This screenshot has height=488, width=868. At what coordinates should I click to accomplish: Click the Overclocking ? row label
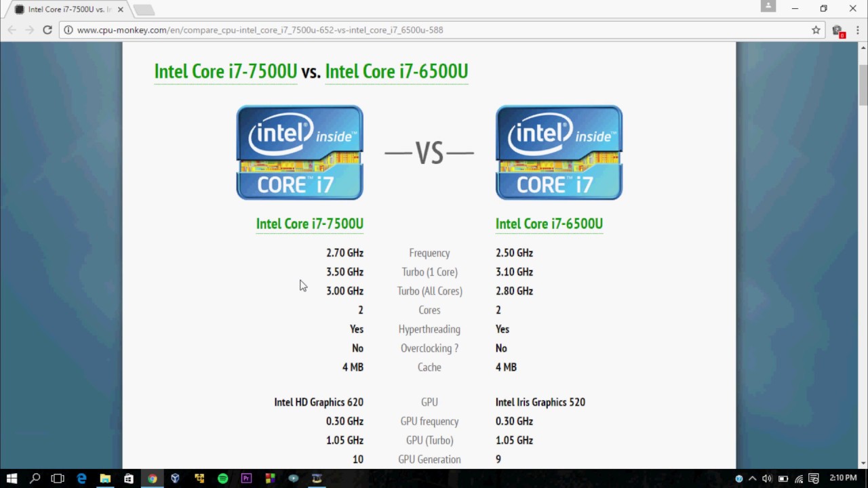pyautogui.click(x=429, y=348)
